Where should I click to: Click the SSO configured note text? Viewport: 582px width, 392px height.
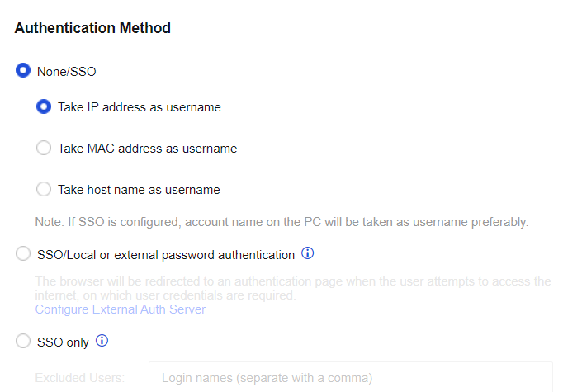[281, 222]
